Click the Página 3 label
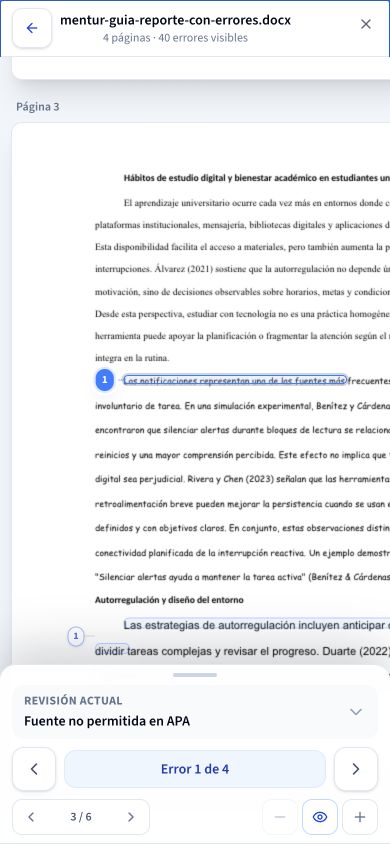Image resolution: width=390 pixels, height=844 pixels. (38, 107)
